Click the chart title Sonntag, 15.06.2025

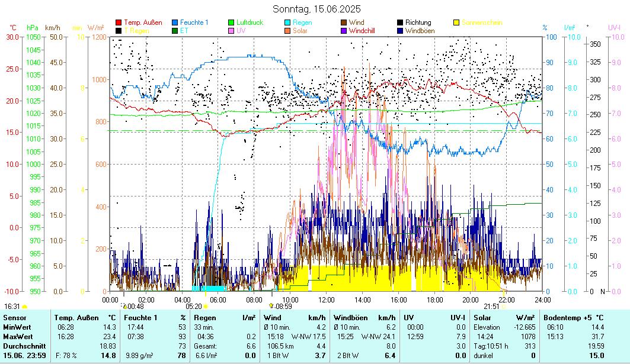point(316,9)
